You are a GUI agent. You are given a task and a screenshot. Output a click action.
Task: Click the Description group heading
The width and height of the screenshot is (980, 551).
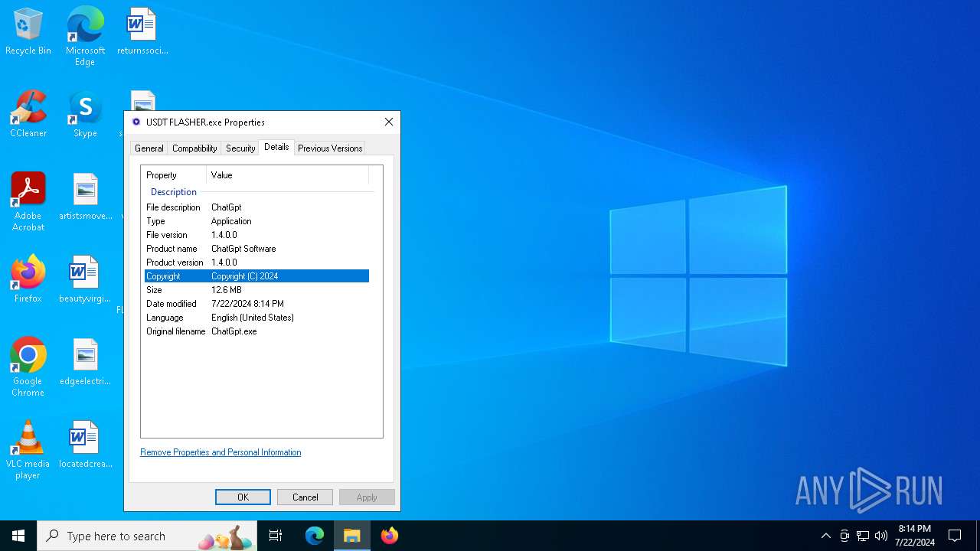pos(174,192)
